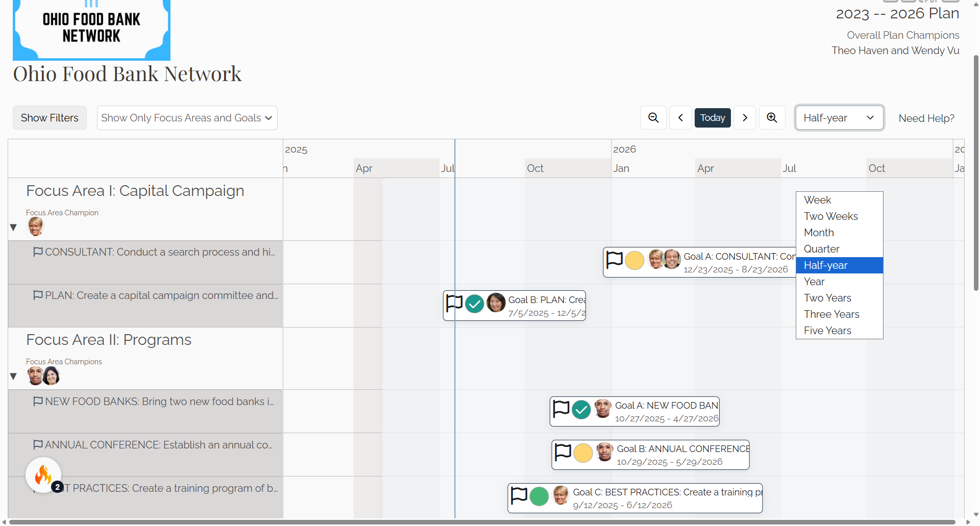This screenshot has width=980, height=526.
Task: Go to the previous timeline period
Action: (681, 118)
